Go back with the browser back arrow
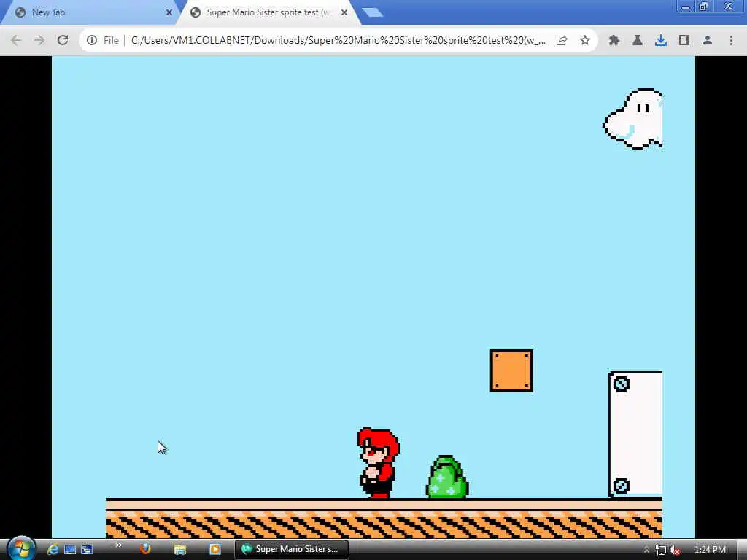This screenshot has width=747, height=560. point(16,41)
